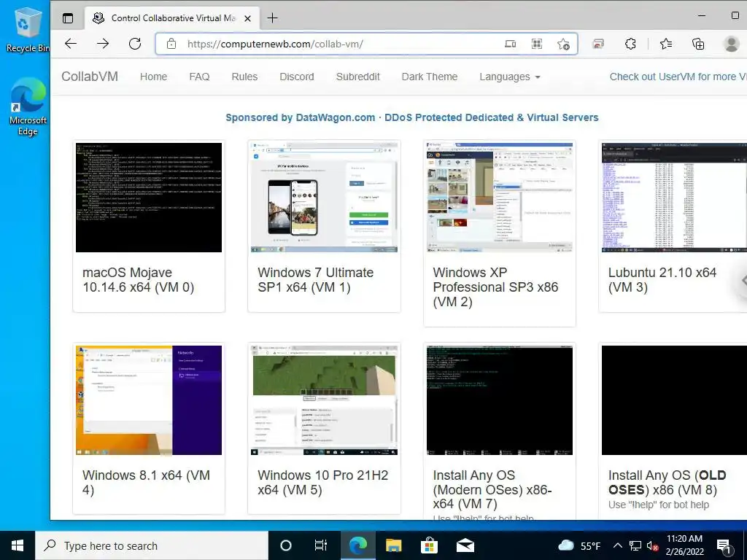Open Install Any OS Modern OSes VM 7 thumbnail
Image resolution: width=747 pixels, height=560 pixels.
pyautogui.click(x=499, y=400)
